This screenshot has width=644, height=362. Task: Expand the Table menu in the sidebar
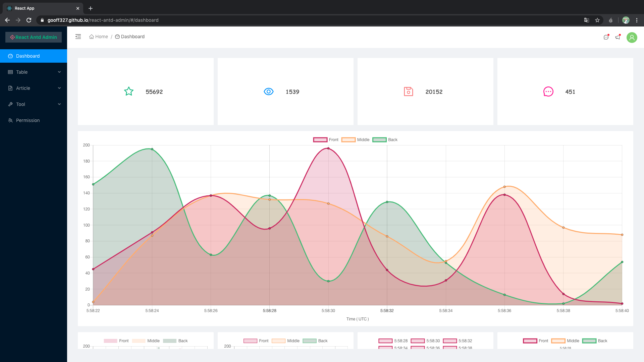pos(34,72)
